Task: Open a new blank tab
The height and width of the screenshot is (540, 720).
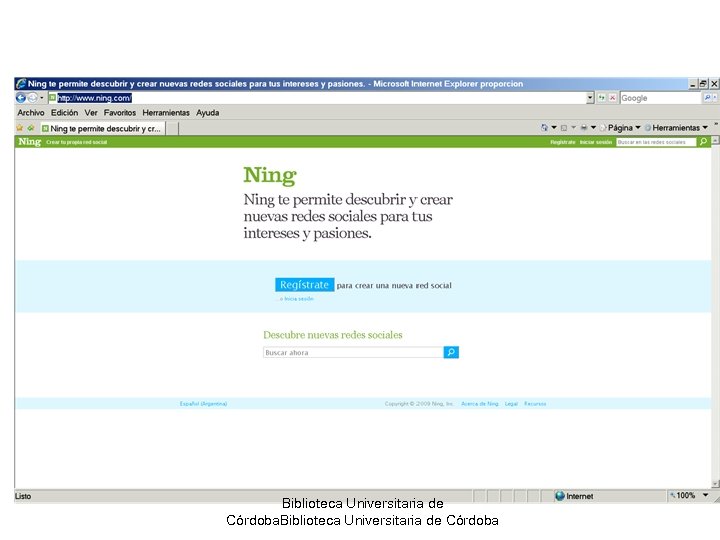Action: coord(172,129)
